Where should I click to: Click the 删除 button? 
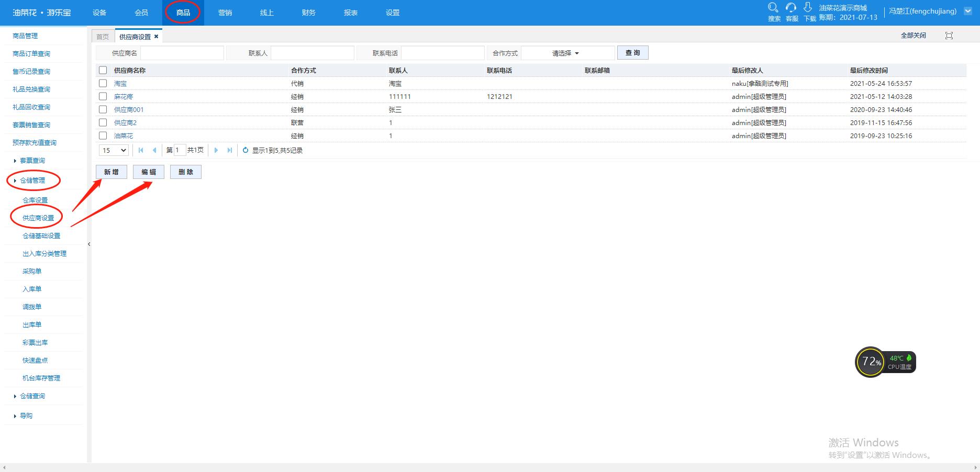tap(186, 172)
